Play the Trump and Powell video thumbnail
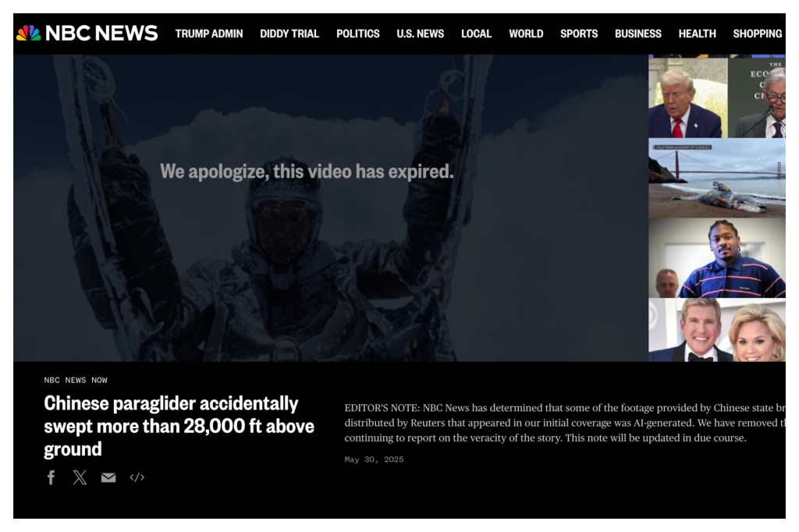 [x=717, y=98]
